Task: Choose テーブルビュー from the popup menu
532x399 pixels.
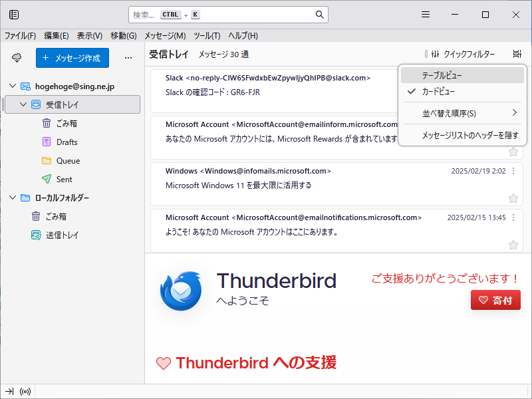Action: (462, 75)
